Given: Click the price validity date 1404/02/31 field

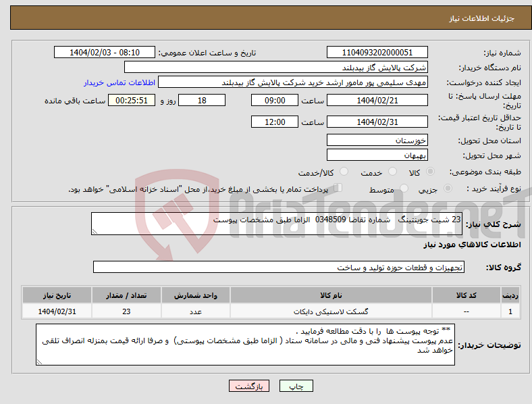Looking at the screenshot, I should coord(377,122).
